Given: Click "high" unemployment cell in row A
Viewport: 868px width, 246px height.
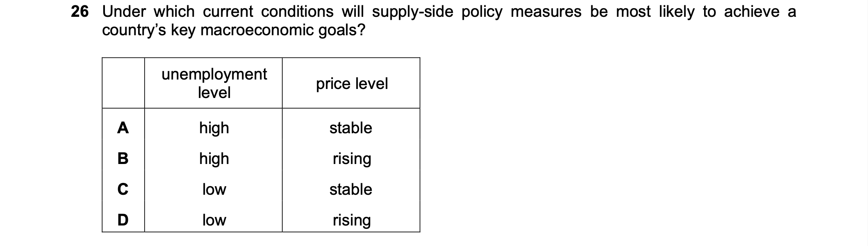Looking at the screenshot, I should 214,128.
